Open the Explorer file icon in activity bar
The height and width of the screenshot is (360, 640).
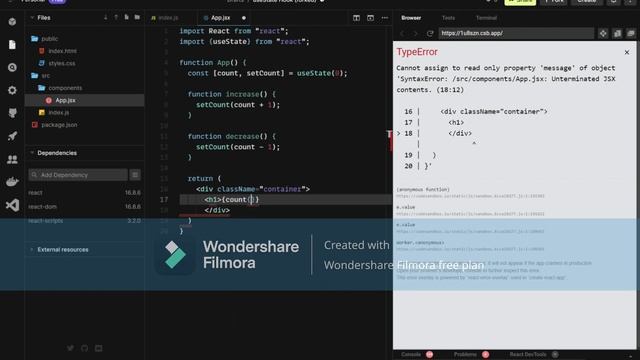(12, 44)
